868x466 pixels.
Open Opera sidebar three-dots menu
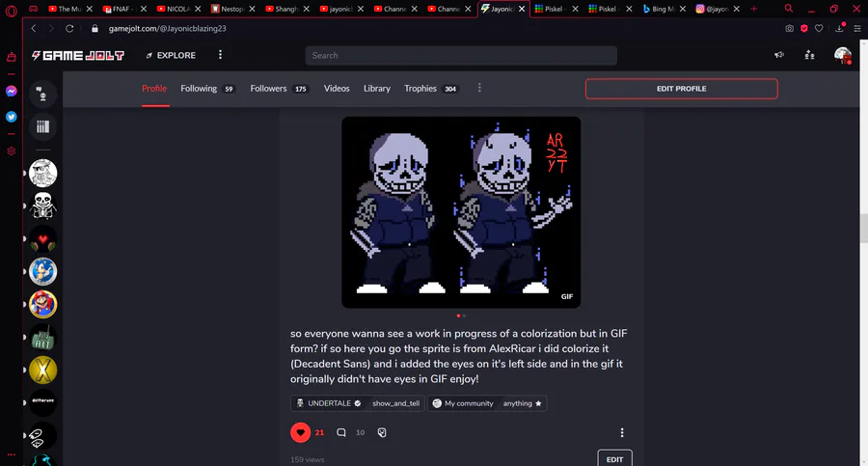pos(11,455)
